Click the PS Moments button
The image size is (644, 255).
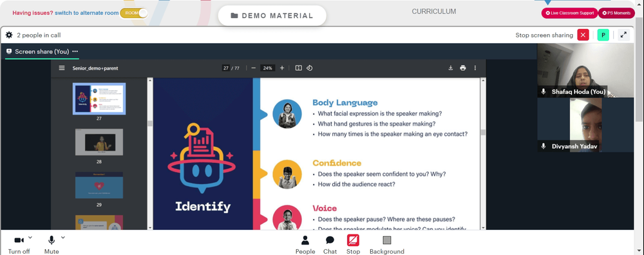pyautogui.click(x=616, y=13)
